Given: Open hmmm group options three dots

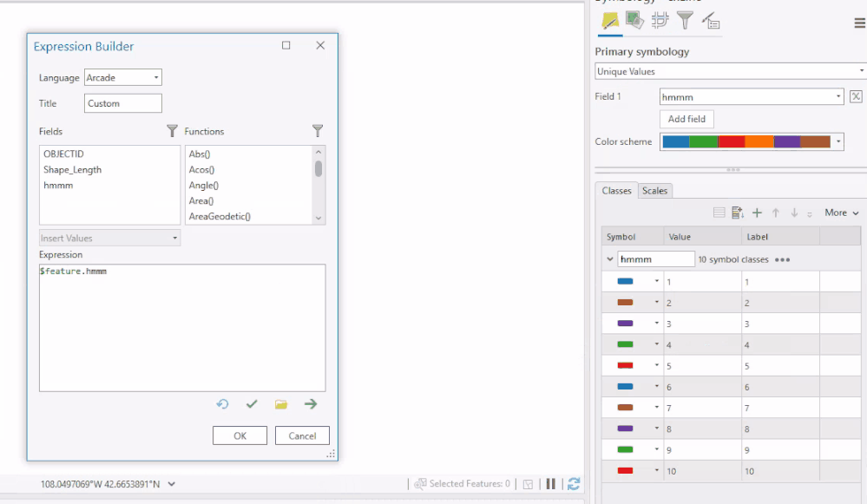Looking at the screenshot, I should (x=783, y=259).
